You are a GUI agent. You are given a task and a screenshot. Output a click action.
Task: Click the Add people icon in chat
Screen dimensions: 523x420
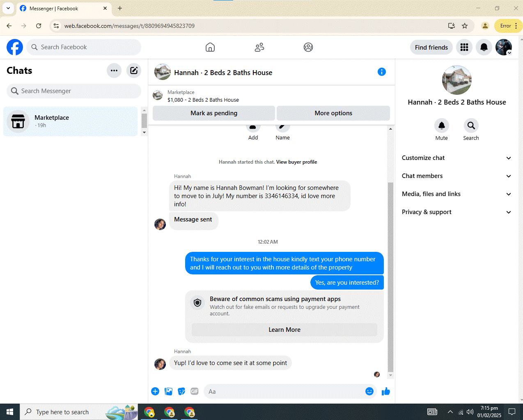[x=253, y=127]
